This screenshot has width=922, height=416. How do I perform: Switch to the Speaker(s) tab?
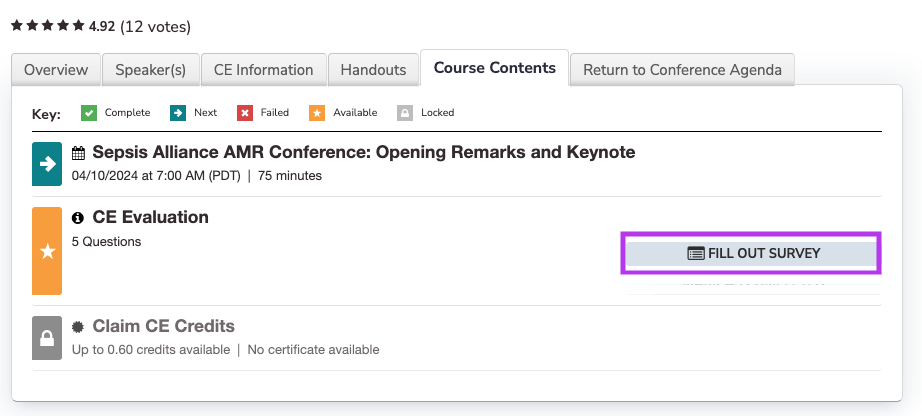click(150, 70)
